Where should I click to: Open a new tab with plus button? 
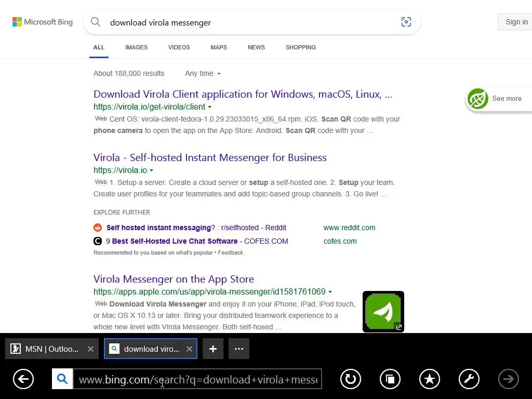click(213, 349)
